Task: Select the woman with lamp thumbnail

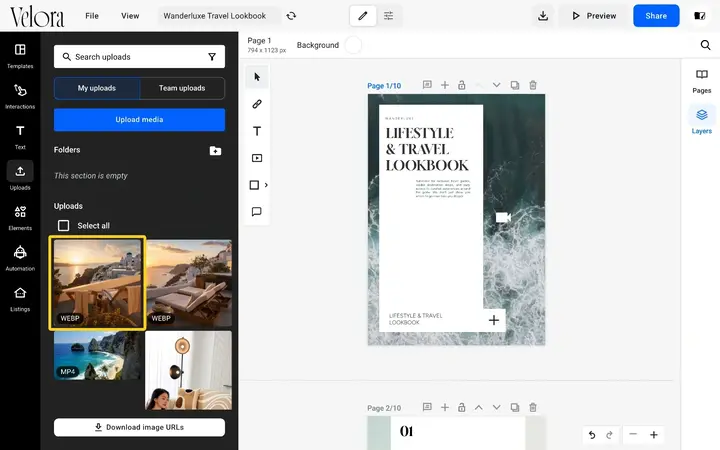Action: pyautogui.click(x=189, y=370)
